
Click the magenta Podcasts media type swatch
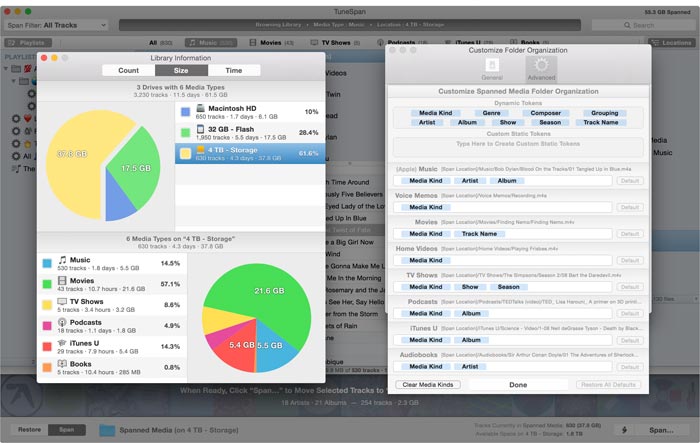point(47,326)
